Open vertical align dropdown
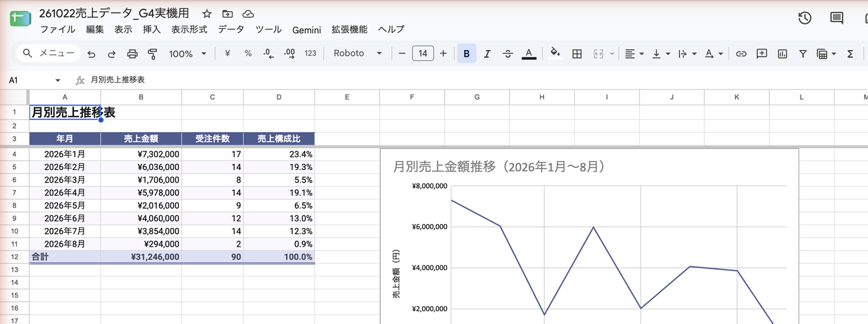868x324 pixels. click(x=660, y=53)
